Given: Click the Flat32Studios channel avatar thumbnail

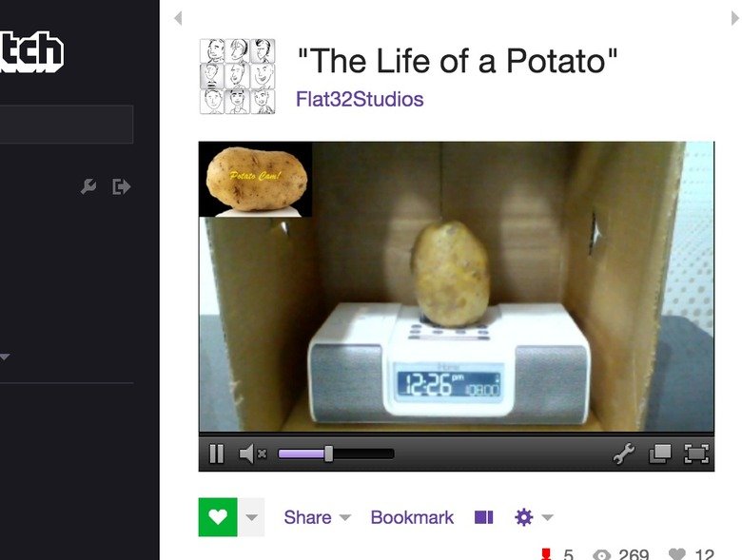Looking at the screenshot, I should tap(237, 76).
